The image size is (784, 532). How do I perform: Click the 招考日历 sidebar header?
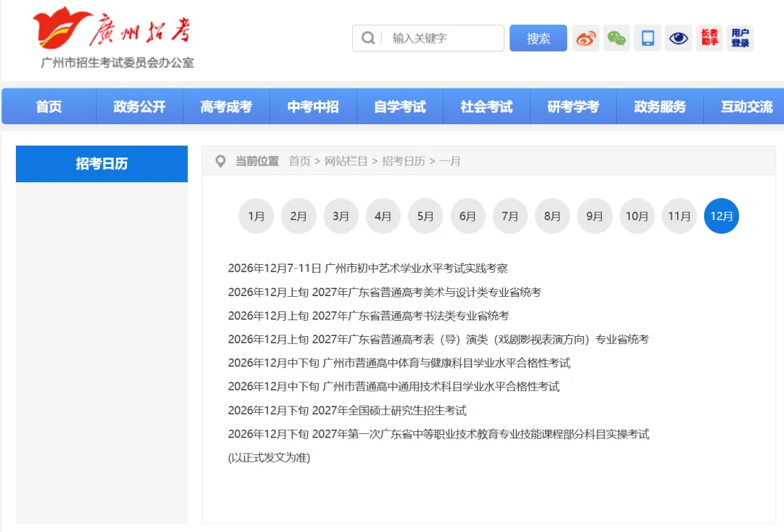pos(102,163)
